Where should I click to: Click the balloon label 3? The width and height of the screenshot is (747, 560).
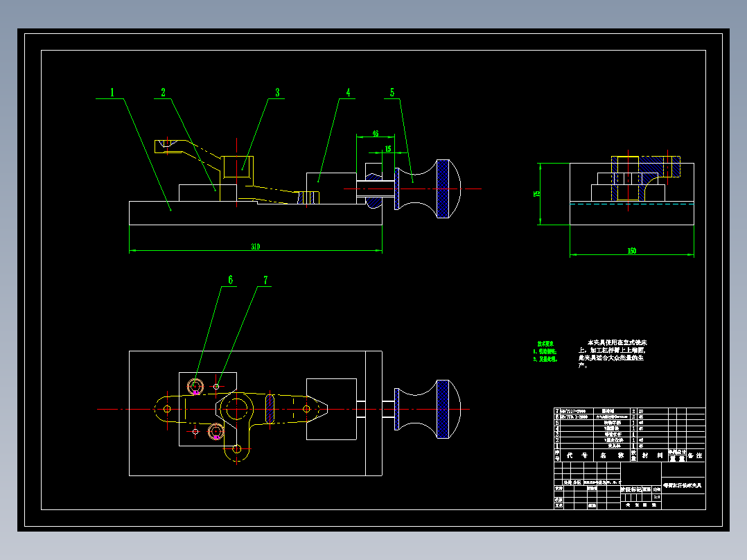tap(277, 92)
